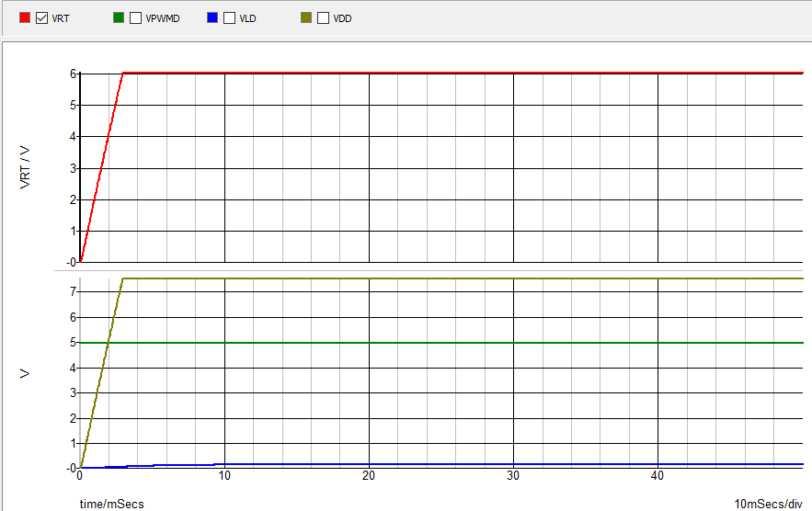This screenshot has width=812, height=511.
Task: Select the VDD legend label
Action: pos(342,18)
